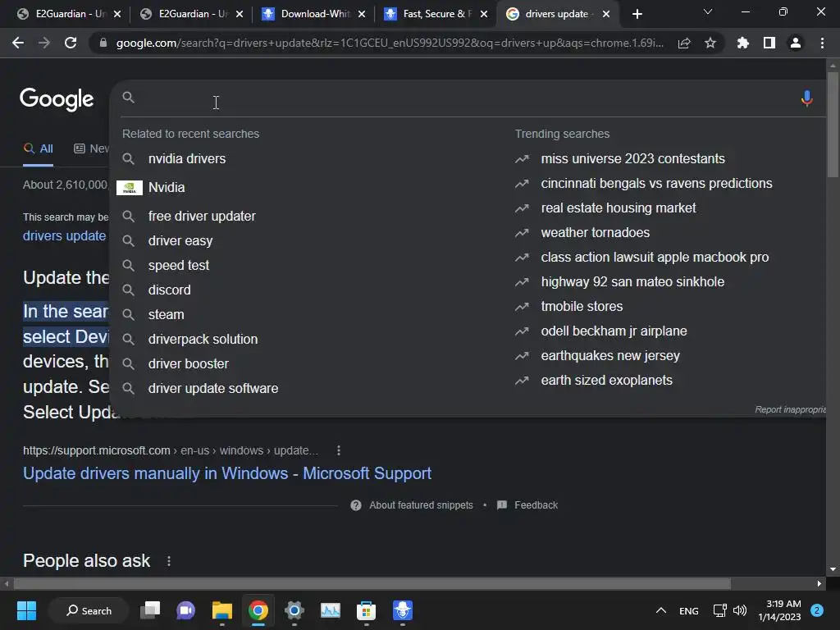Select trending miss universe 2023 contestants
Screen dimensions: 840x630
[632, 158]
